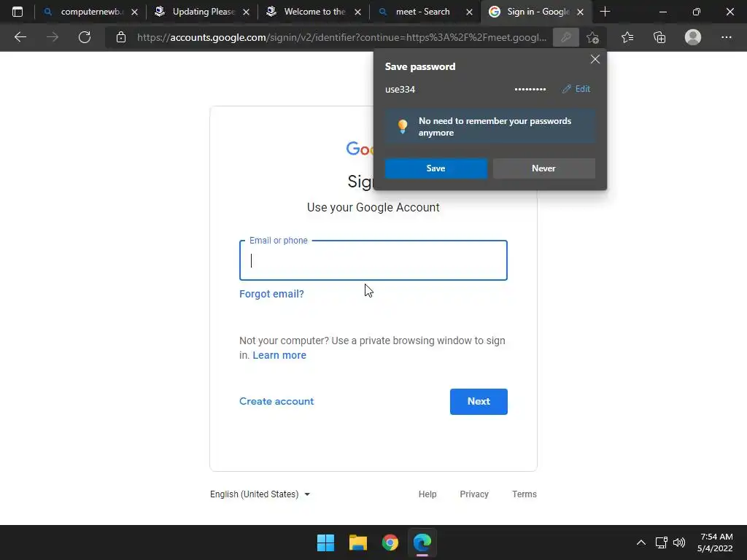Open Windows Start menu

tap(326, 542)
